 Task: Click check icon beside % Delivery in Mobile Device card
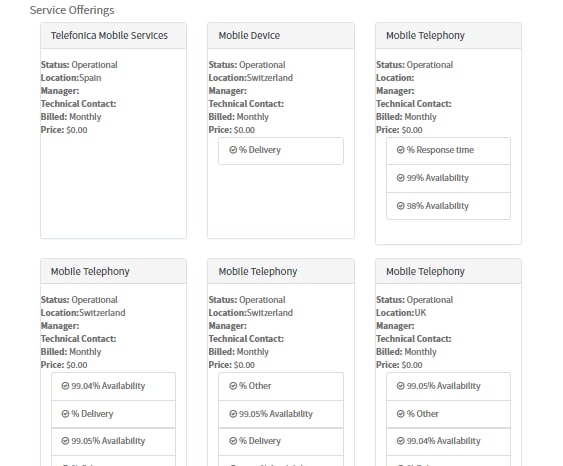point(233,150)
